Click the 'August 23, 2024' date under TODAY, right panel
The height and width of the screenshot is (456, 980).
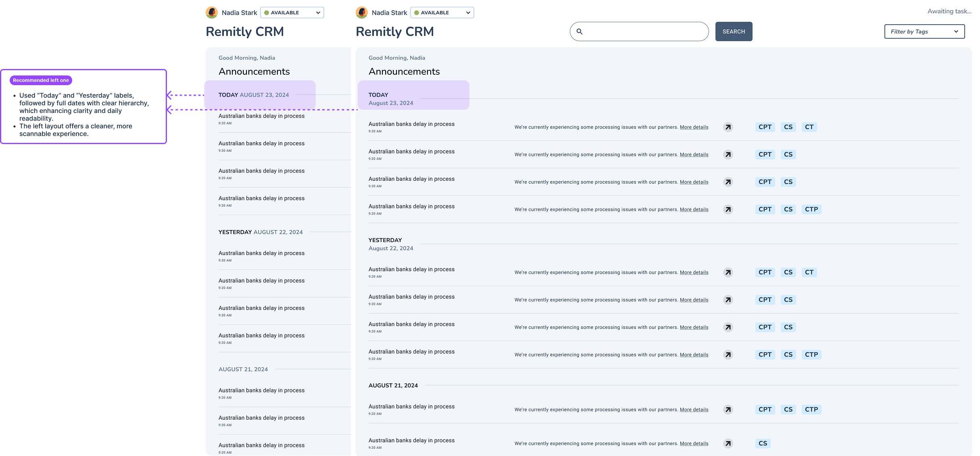[391, 103]
